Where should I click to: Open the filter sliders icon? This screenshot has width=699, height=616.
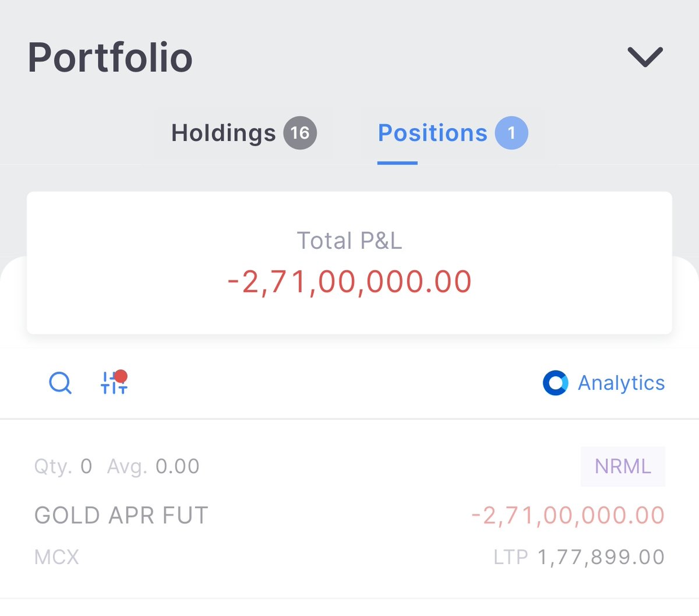(114, 383)
